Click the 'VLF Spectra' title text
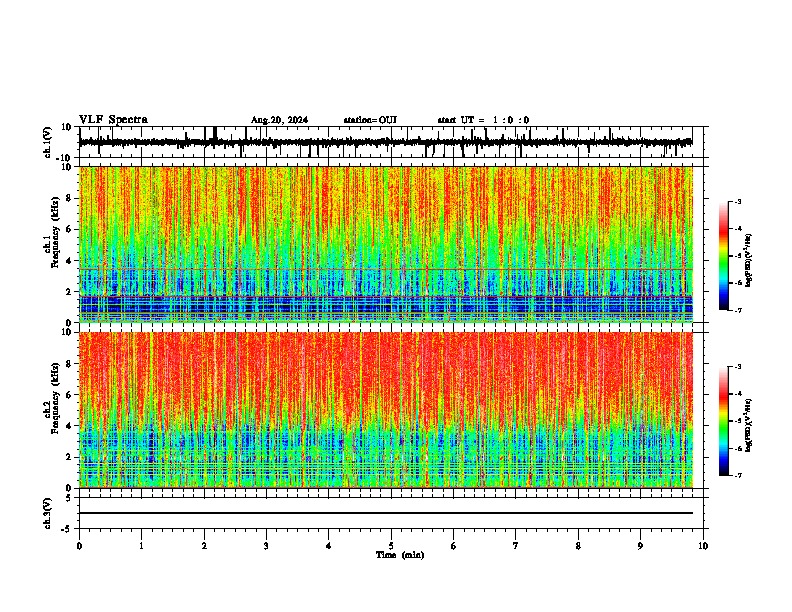 (113, 120)
